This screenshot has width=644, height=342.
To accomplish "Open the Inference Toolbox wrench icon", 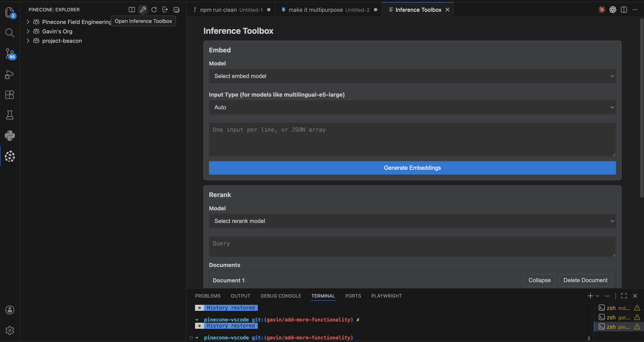I will [x=143, y=10].
